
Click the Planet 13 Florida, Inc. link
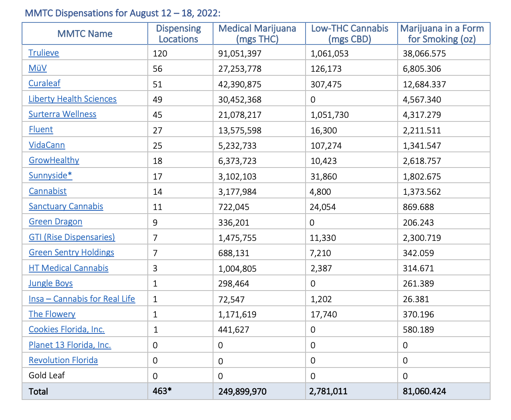(x=70, y=345)
